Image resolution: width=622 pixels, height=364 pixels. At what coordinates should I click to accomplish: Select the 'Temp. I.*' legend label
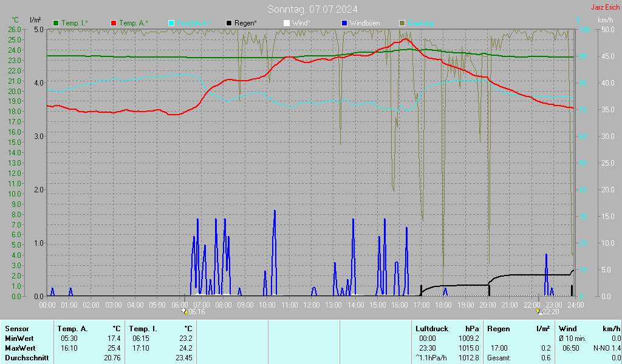75,24
